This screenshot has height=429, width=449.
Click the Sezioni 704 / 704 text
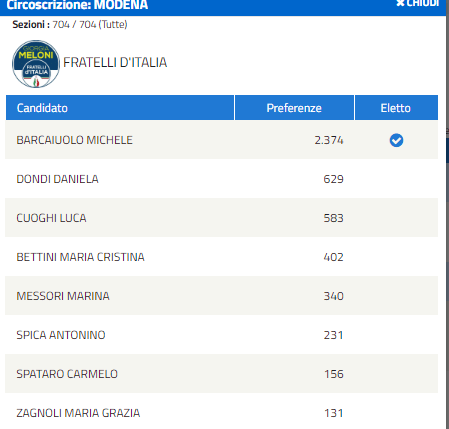tap(70, 24)
